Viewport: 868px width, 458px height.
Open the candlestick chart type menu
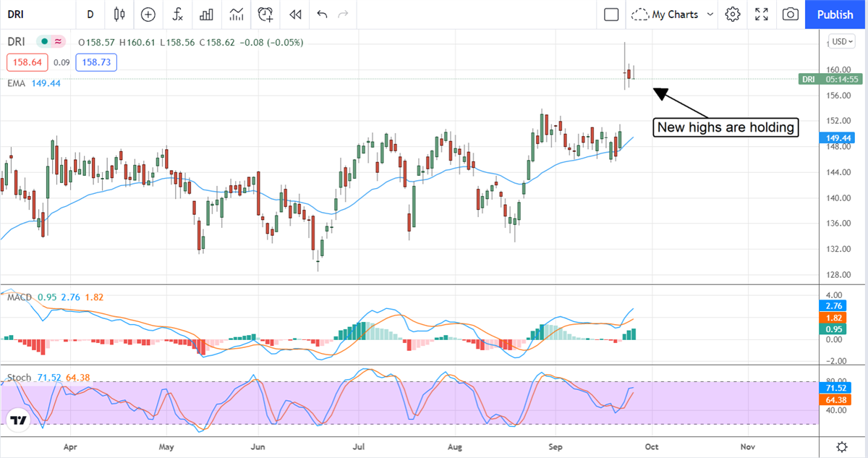[119, 14]
